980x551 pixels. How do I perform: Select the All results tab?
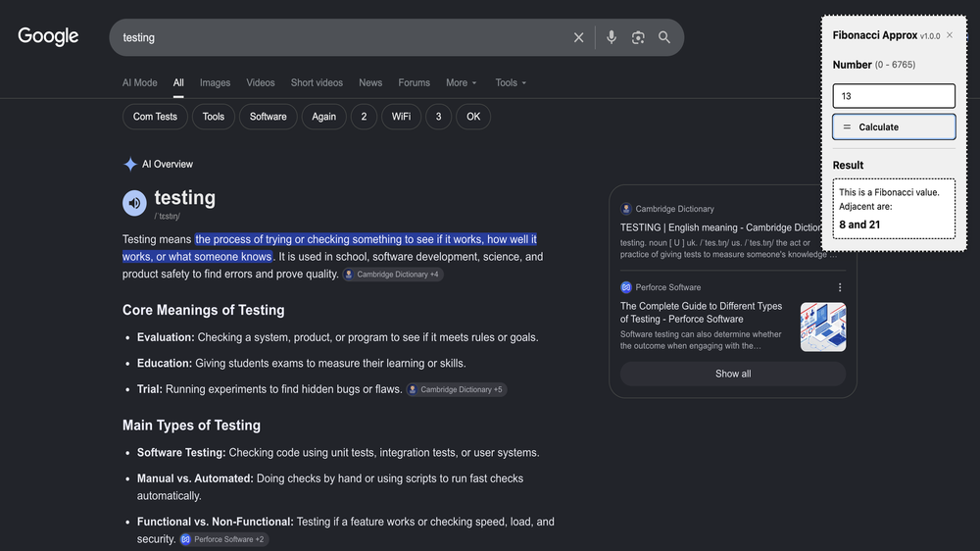click(178, 82)
